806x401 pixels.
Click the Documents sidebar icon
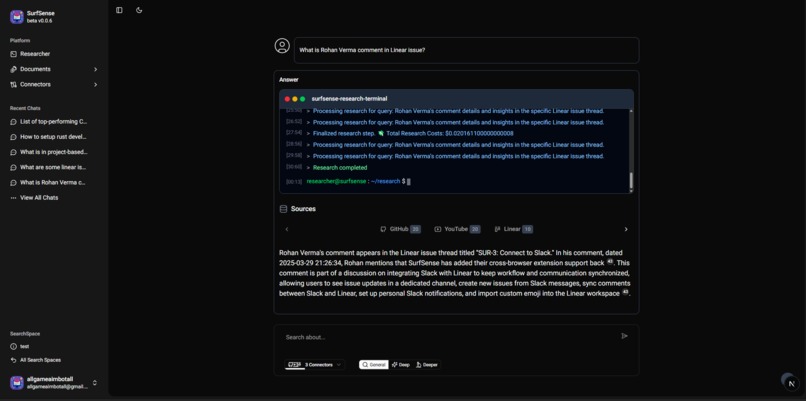(x=13, y=69)
